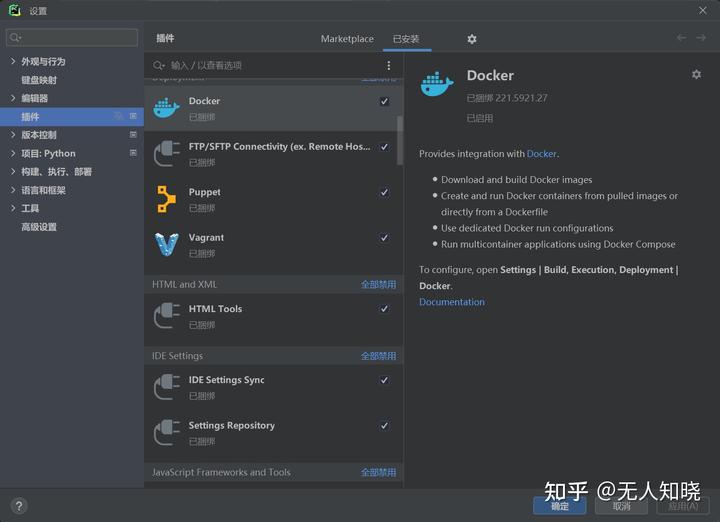Click project-level icon beside 版本控制
The width and height of the screenshot is (720, 522).
(x=133, y=135)
